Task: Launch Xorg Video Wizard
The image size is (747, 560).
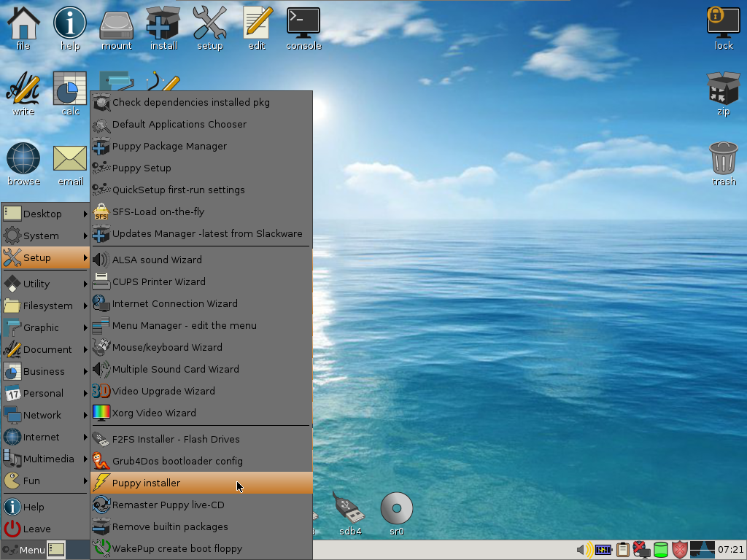Action: coord(201,413)
